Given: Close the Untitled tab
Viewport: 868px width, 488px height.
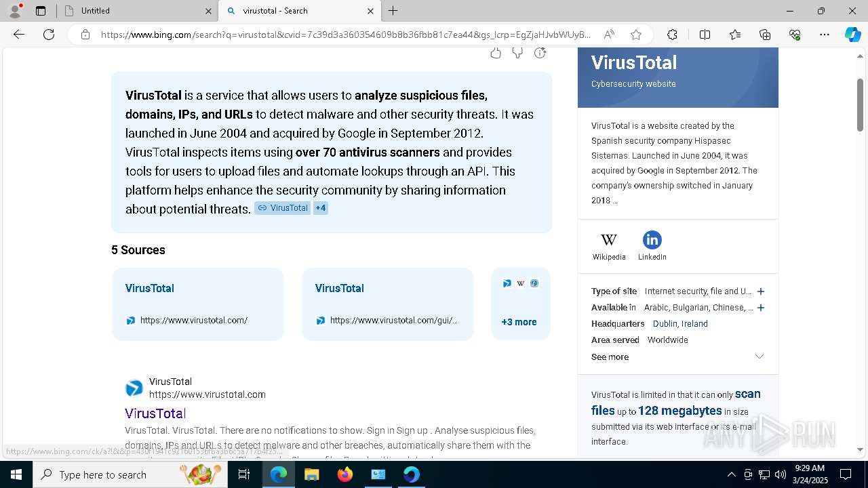Looking at the screenshot, I should 208,11.
